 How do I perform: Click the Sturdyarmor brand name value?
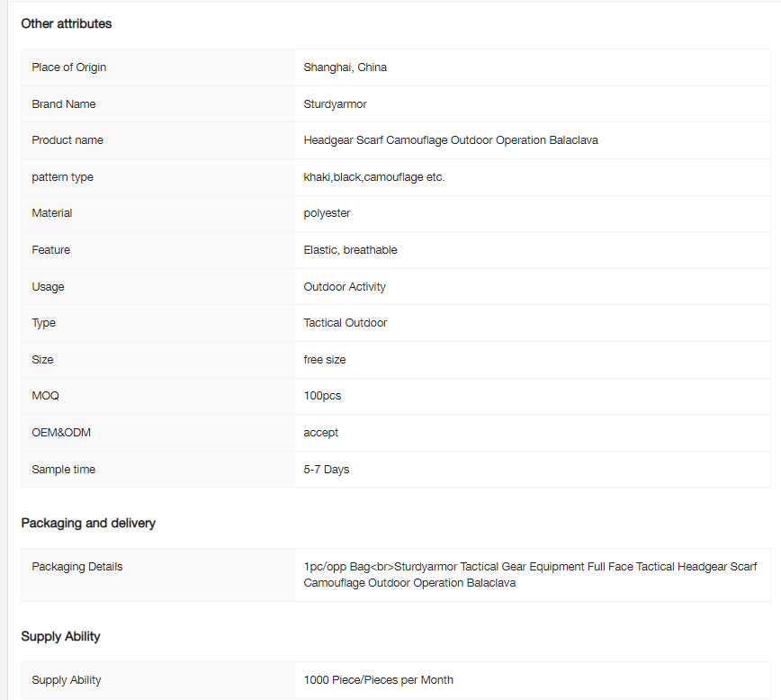336,104
